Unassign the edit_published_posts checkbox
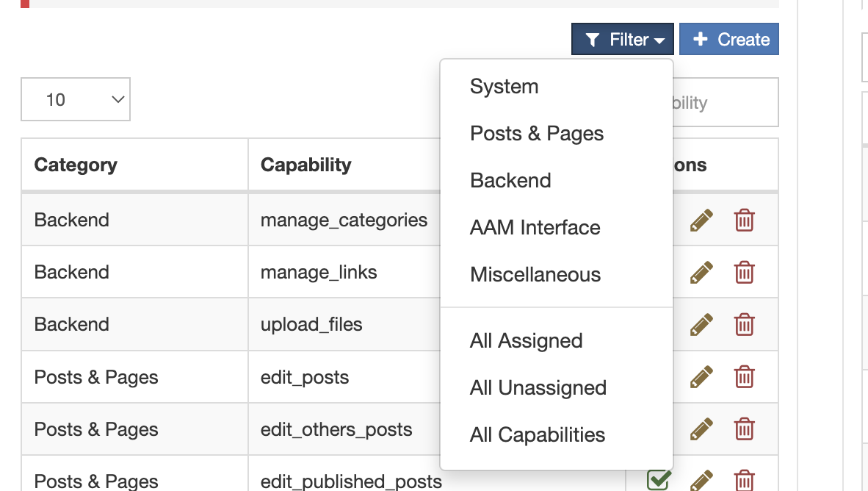Screen dimensions: 868x491 [658, 478]
